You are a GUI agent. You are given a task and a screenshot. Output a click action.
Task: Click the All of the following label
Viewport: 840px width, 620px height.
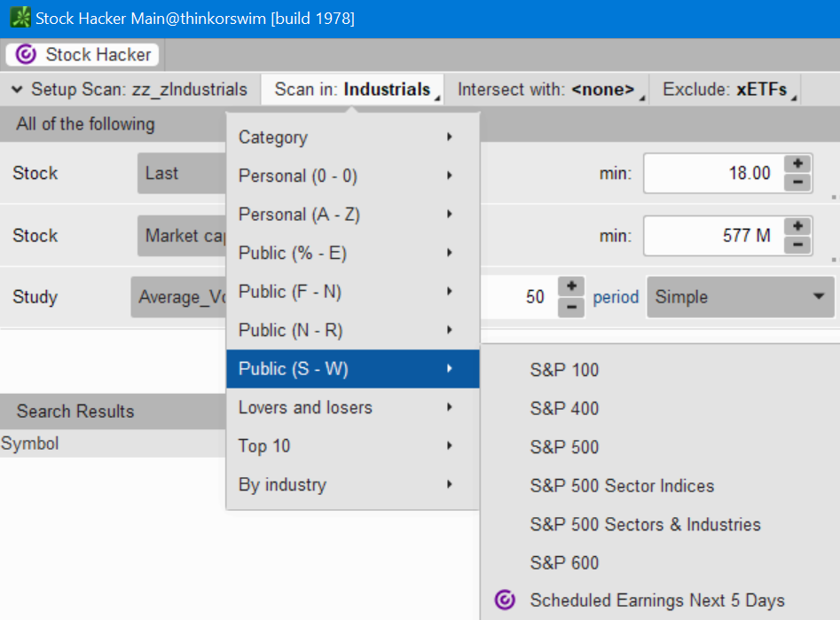pyautogui.click(x=85, y=124)
